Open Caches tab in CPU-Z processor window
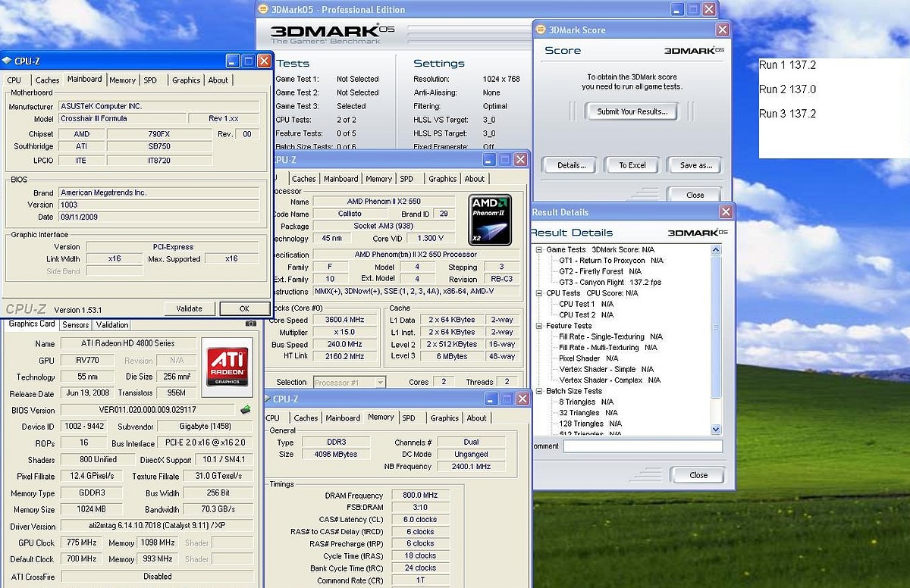The height and width of the screenshot is (588, 910). (x=304, y=179)
